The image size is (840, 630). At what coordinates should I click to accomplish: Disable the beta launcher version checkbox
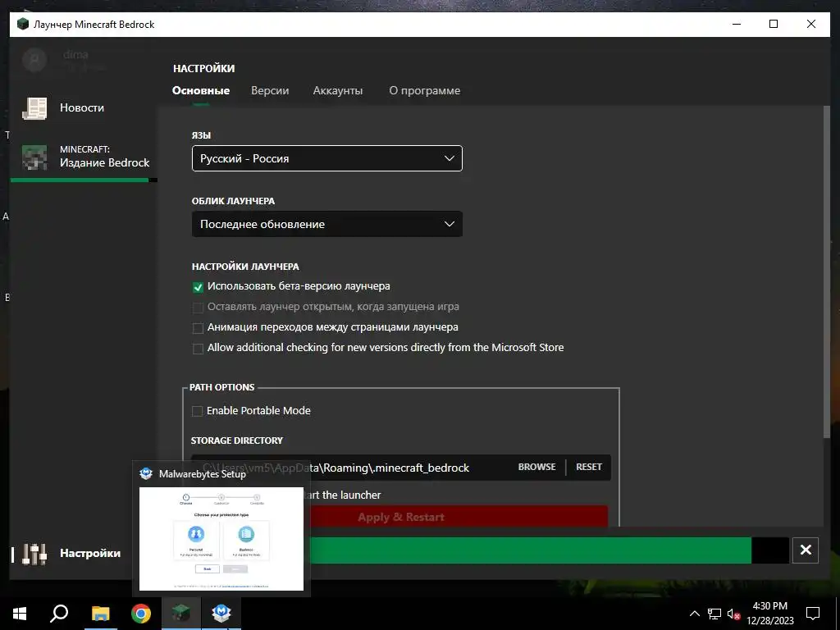198,287
